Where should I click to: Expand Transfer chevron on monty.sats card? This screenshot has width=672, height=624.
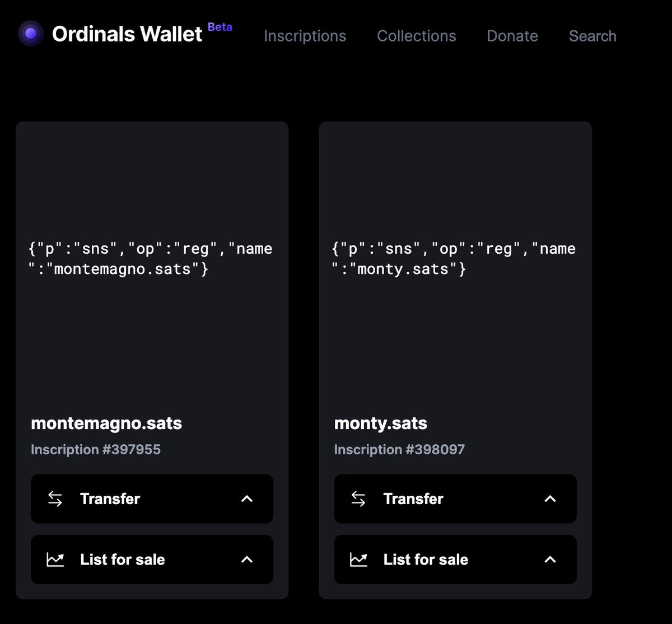tap(550, 499)
